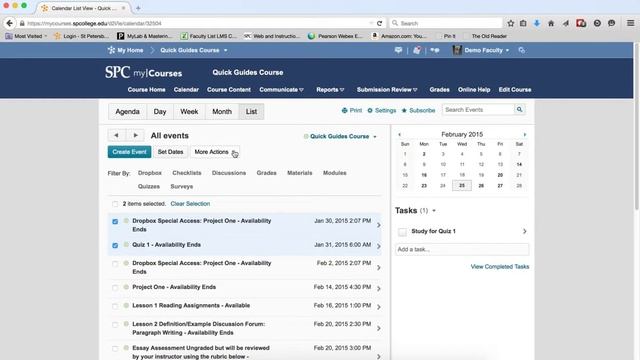This screenshot has height=360, width=640.
Task: Uncheck Jan 30 Dropbox Special Access event
Action: point(115,221)
